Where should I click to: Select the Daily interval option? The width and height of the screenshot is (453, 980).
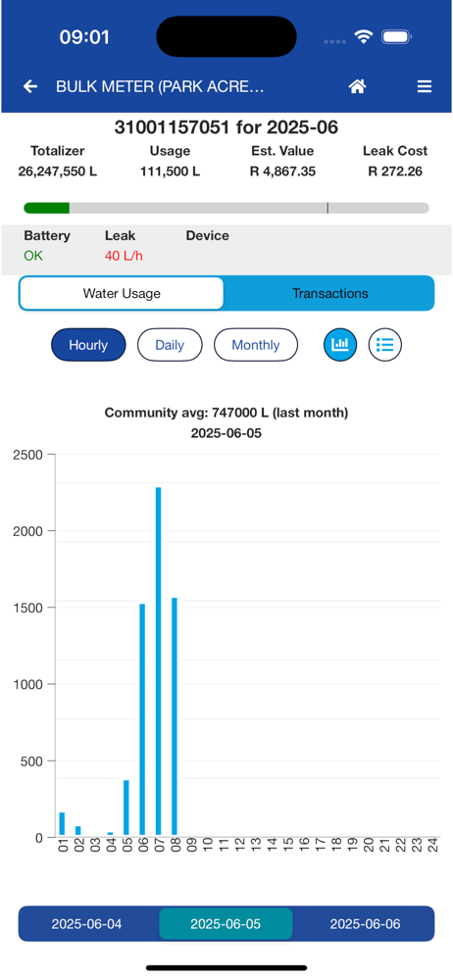click(170, 345)
